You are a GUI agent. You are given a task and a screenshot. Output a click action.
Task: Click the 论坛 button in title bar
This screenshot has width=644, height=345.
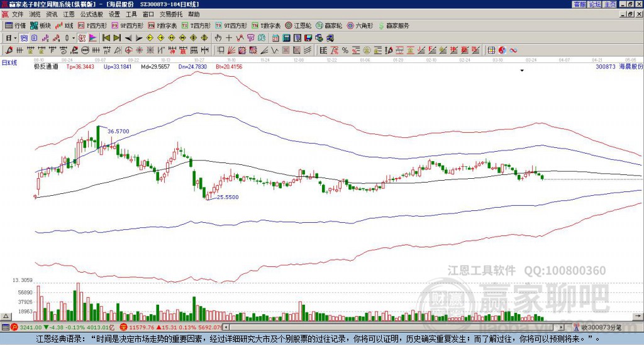coord(595,4)
